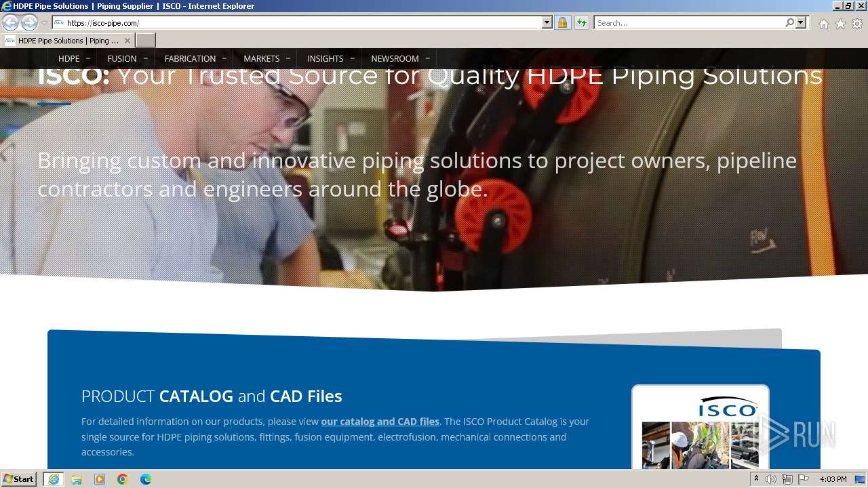
Task: Launch the media player taskbar icon
Action: click(x=100, y=479)
